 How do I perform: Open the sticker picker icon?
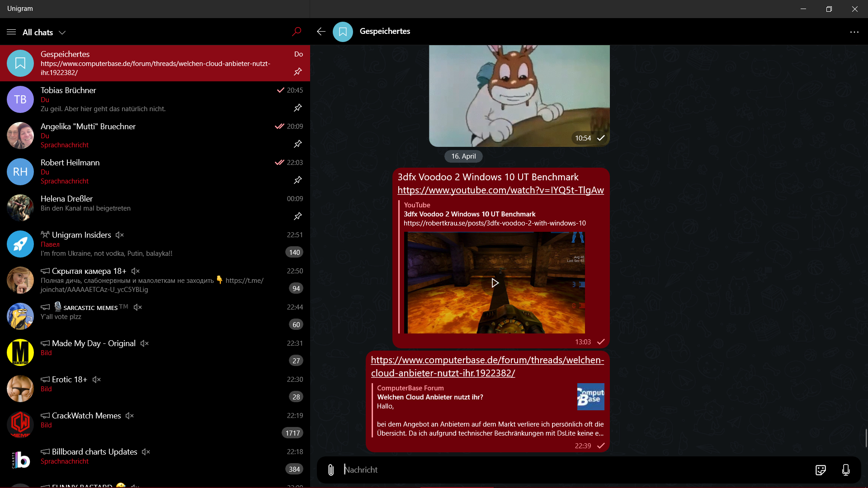(x=821, y=470)
